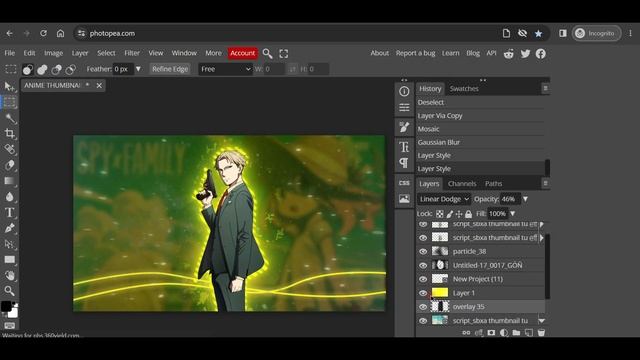Hide the overlay 35 layer
The width and height of the screenshot is (640, 360).
click(423, 307)
